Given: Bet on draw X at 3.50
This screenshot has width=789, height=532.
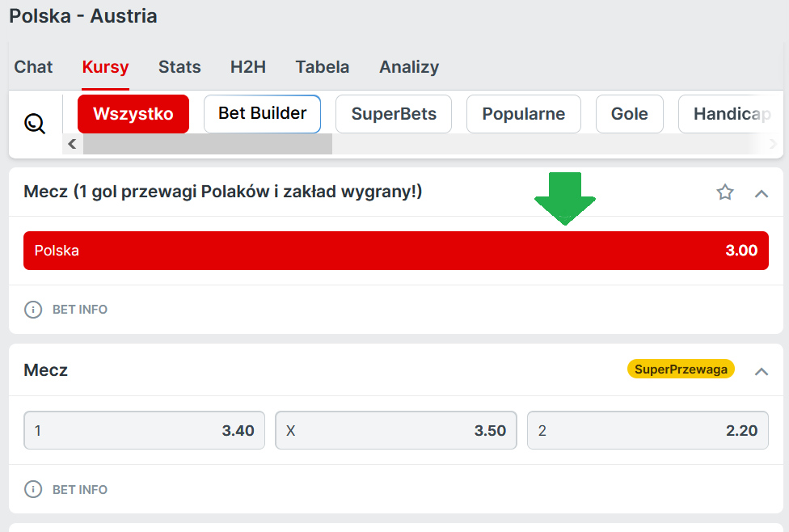Looking at the screenshot, I should click(395, 431).
